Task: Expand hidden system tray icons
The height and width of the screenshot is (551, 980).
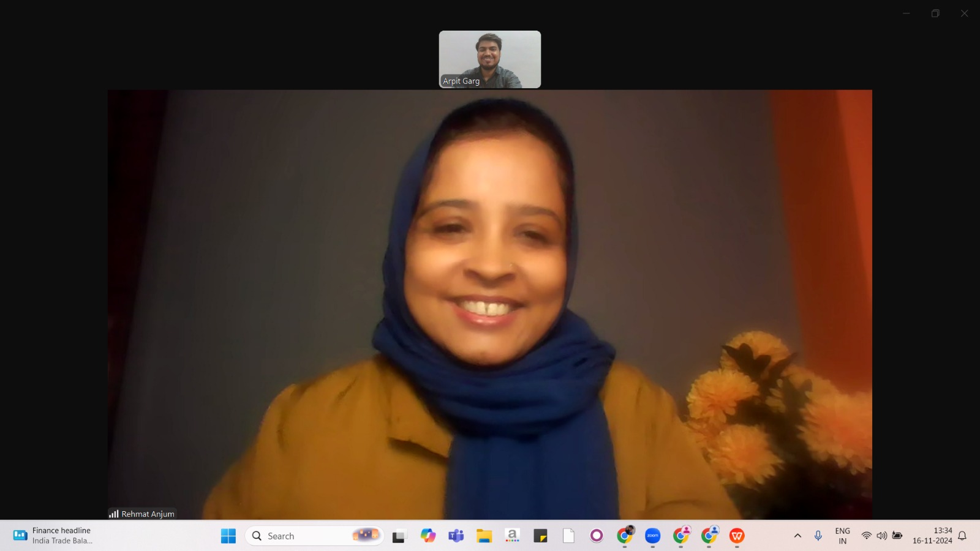Action: 798,536
